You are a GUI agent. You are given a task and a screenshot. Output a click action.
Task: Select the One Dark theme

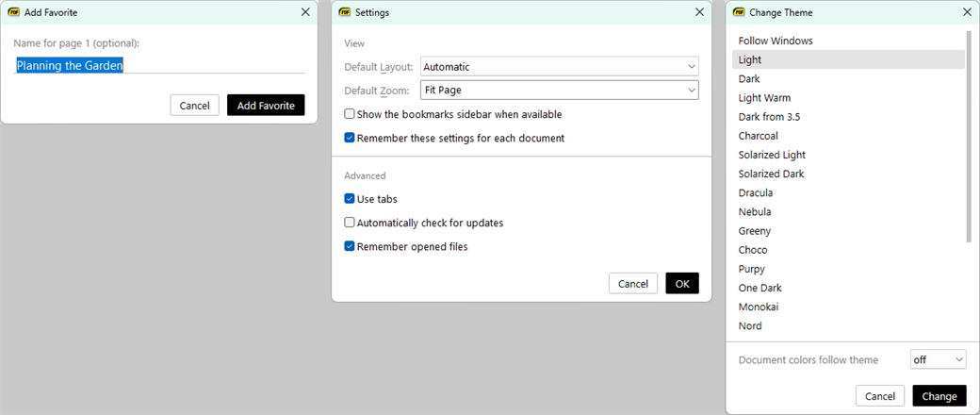click(x=848, y=288)
